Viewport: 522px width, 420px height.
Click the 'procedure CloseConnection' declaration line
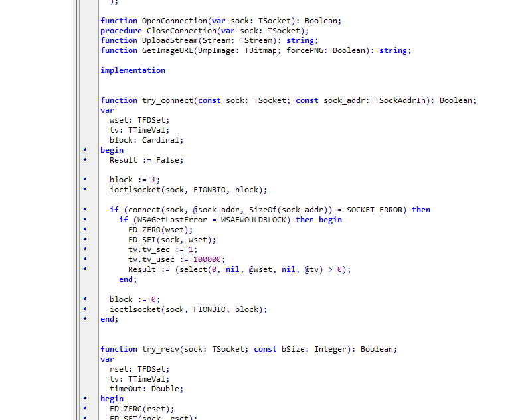pos(205,31)
